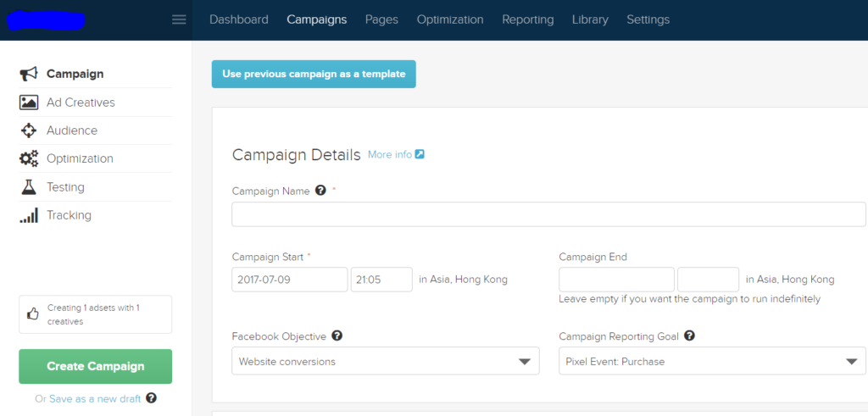Open the Optimization gears icon
The width and height of the screenshot is (868, 416).
tap(29, 158)
